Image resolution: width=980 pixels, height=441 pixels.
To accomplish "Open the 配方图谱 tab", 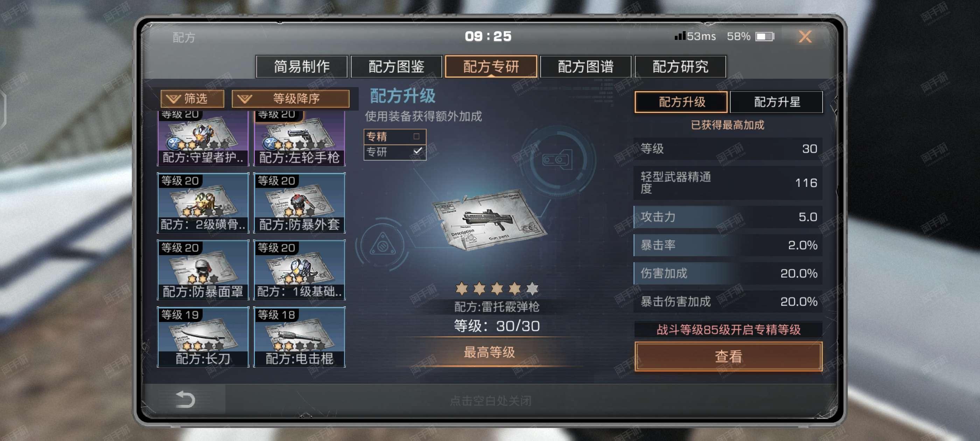I will (x=586, y=66).
